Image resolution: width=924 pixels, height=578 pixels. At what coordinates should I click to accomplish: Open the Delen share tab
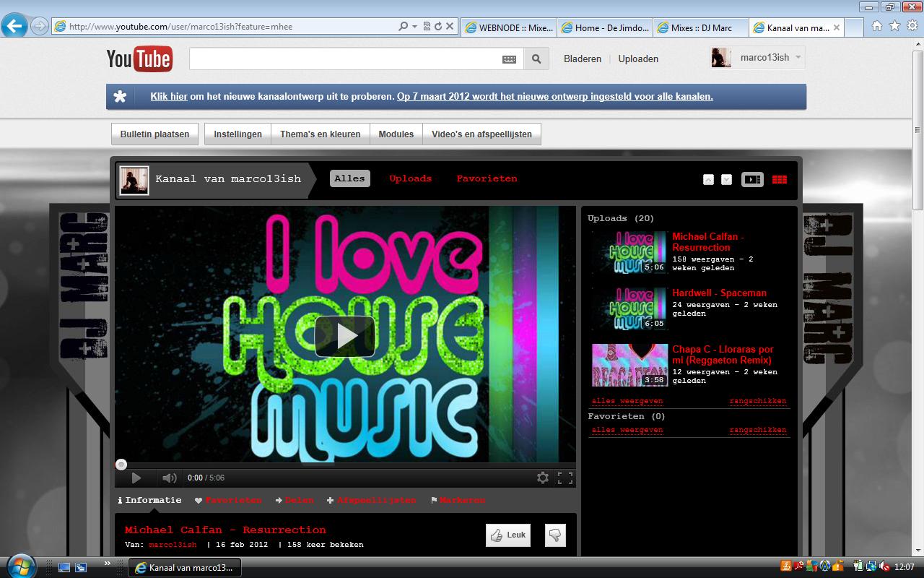click(x=295, y=500)
